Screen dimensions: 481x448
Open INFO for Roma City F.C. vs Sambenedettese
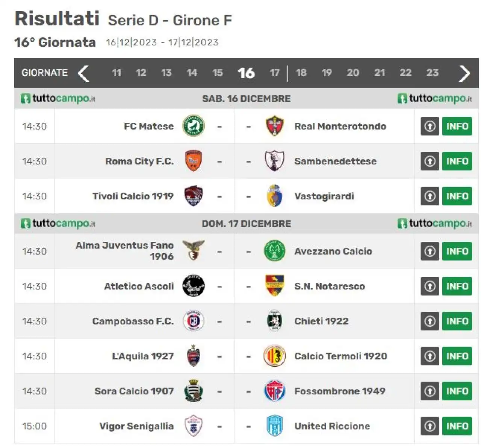457,161
